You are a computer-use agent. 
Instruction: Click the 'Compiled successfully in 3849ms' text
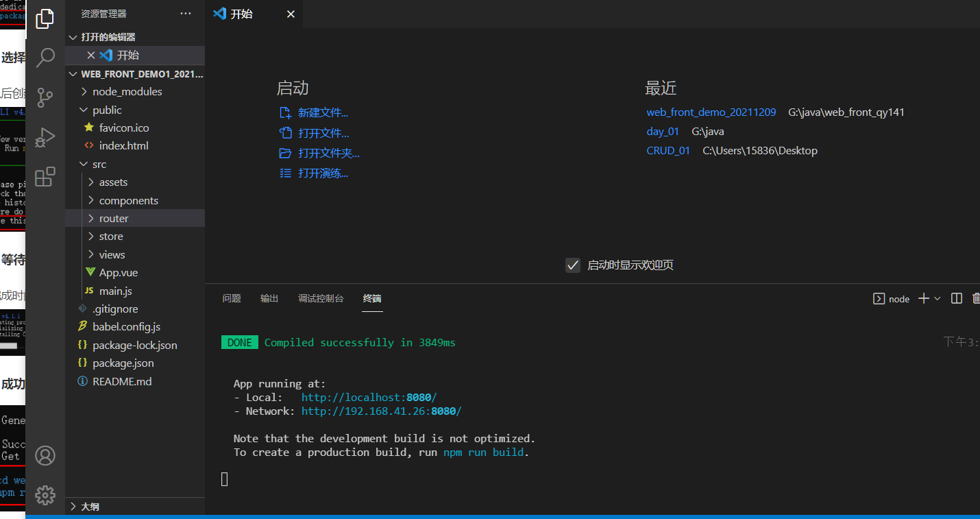pyautogui.click(x=360, y=342)
